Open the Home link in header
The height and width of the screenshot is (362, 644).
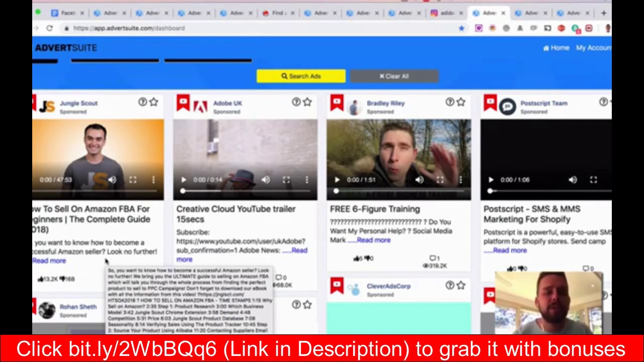556,48
